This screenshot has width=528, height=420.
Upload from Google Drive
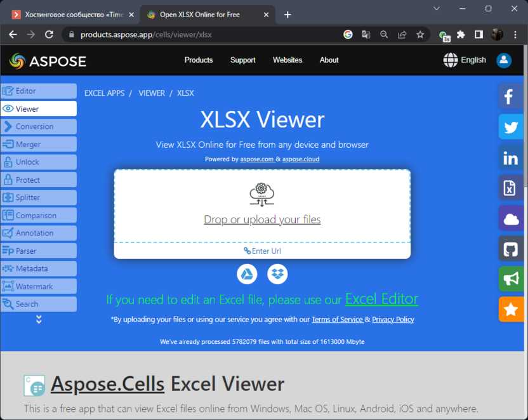tap(247, 274)
